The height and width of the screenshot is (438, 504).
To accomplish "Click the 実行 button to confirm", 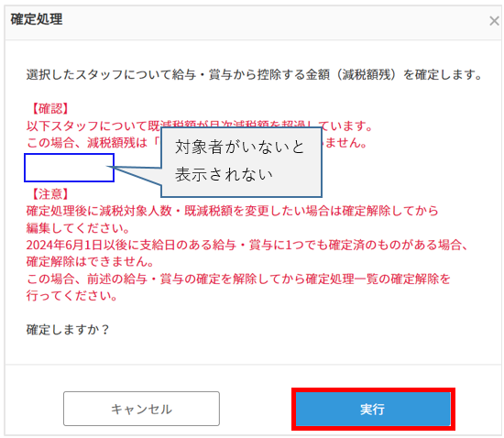I will 373,409.
